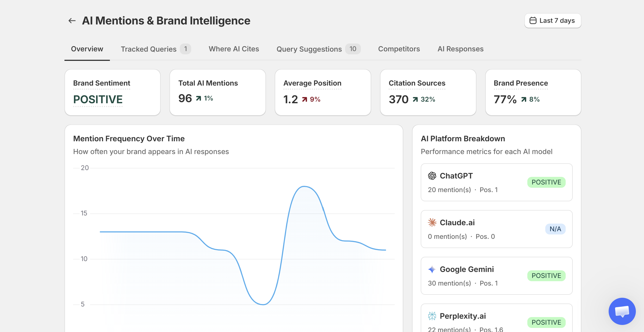Click the Brand Presence card title

pos(521,83)
